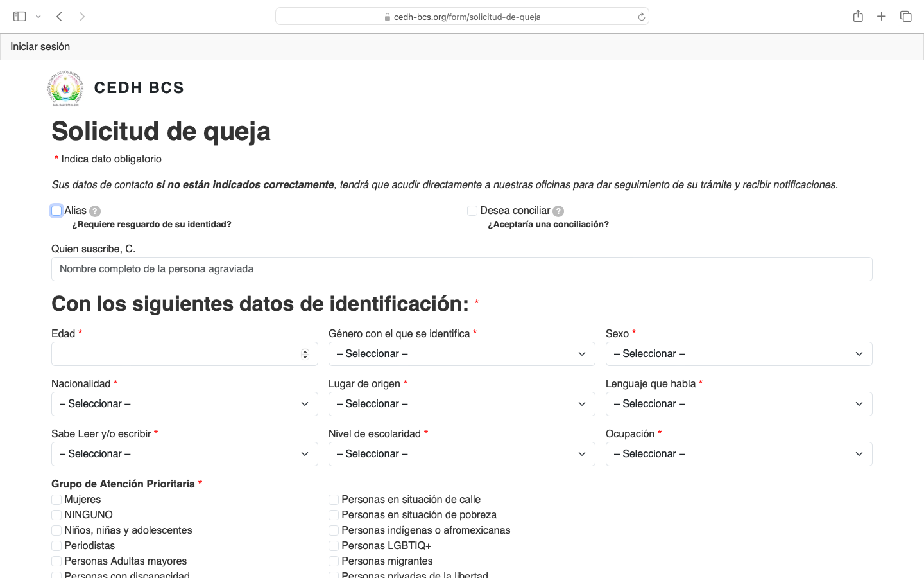Click the CEDH BCS site title

139,88
